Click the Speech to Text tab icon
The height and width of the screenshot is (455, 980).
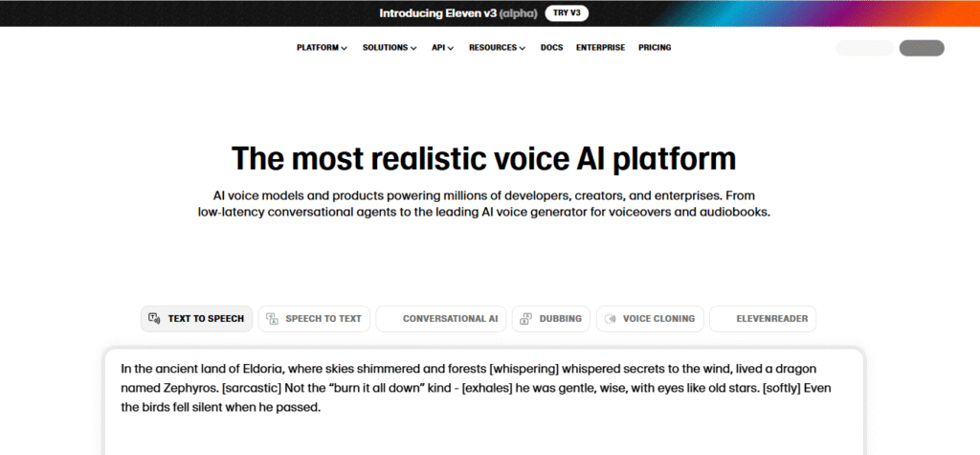(x=272, y=319)
